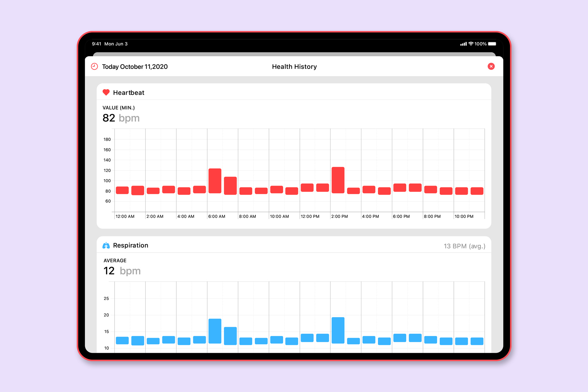This screenshot has width=588, height=392.
Task: Select 'Today October 11,2020' date label
Action: click(x=135, y=67)
